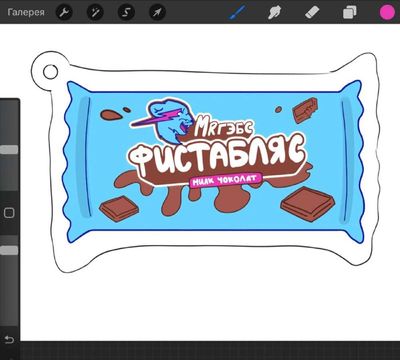The image size is (400, 360).
Task: Open the Adjustments magic wand menu
Action: (x=95, y=13)
